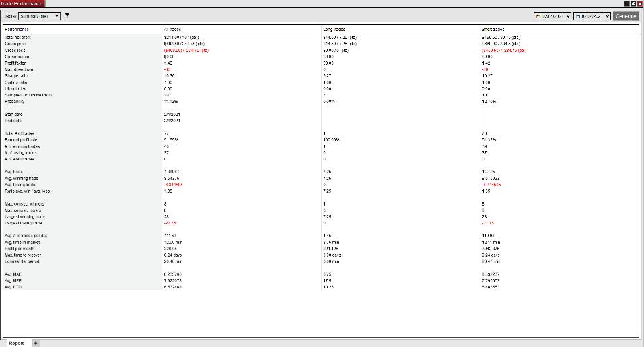Select the Avg. MFE row label

pyautogui.click(x=13, y=280)
